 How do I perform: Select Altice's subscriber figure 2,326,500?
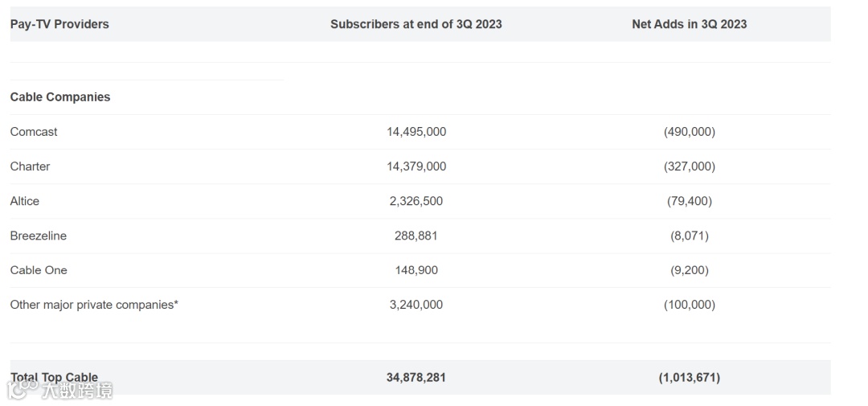(416, 201)
